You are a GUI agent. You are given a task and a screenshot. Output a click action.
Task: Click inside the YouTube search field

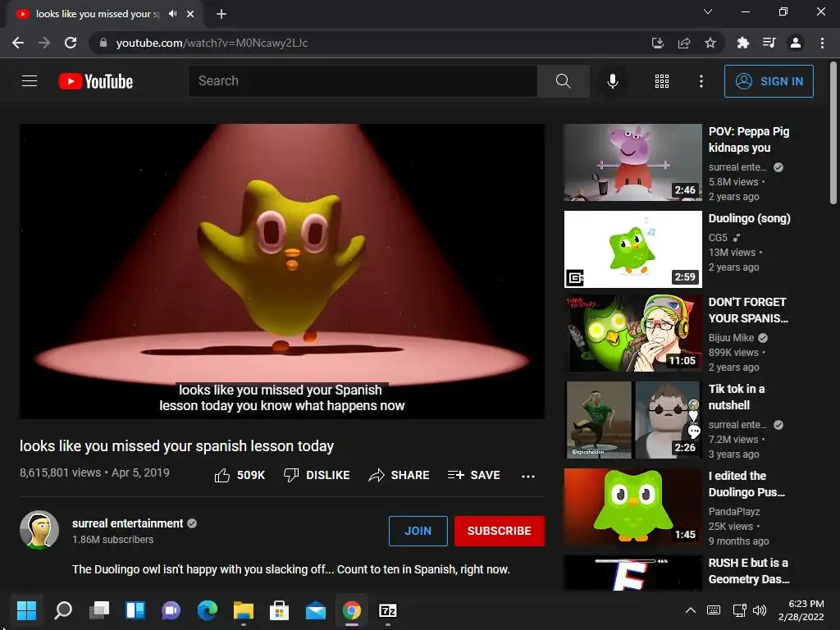tap(363, 81)
